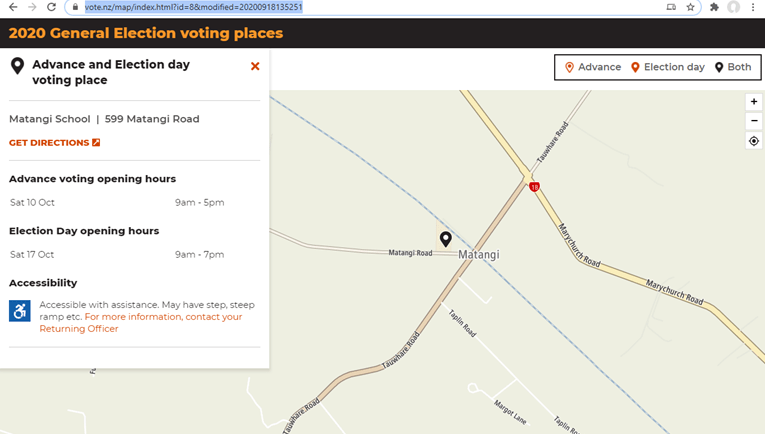Click the Matangi voting place map marker
Viewport: 765px width, 434px height.
(x=446, y=238)
